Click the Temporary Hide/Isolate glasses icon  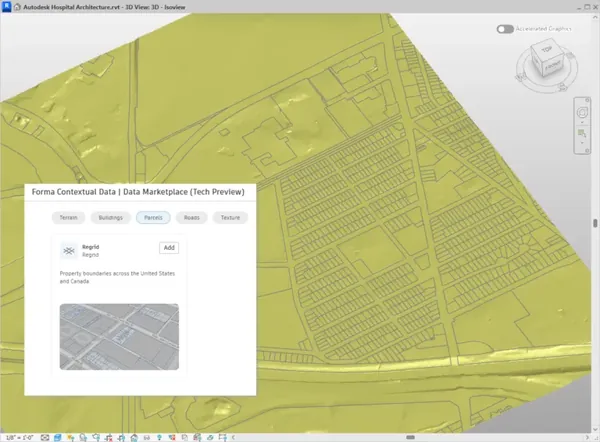pos(147,437)
